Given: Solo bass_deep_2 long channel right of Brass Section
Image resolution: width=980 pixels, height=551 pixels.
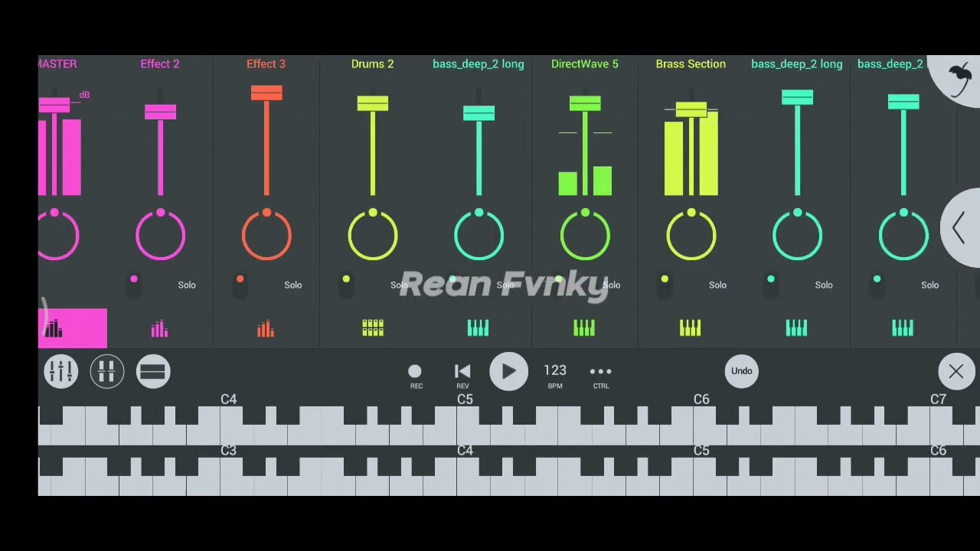Looking at the screenshot, I should (824, 285).
